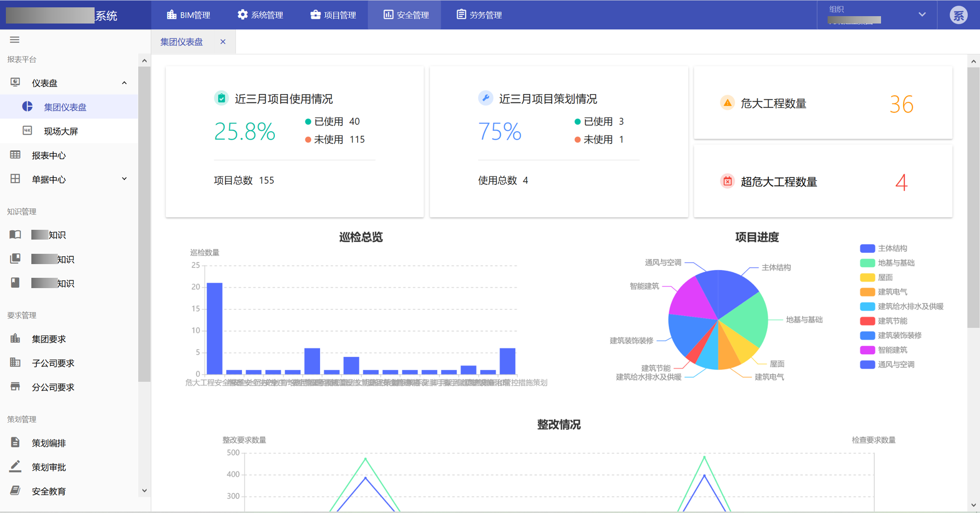Open the 项目管理 menu
Image resolution: width=980 pixels, height=513 pixels.
[333, 15]
